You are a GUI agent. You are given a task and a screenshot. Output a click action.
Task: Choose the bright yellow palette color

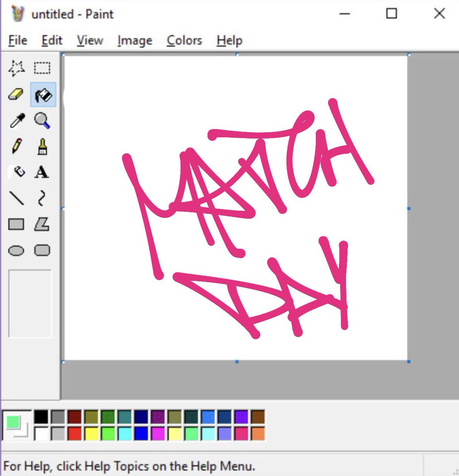(91, 434)
